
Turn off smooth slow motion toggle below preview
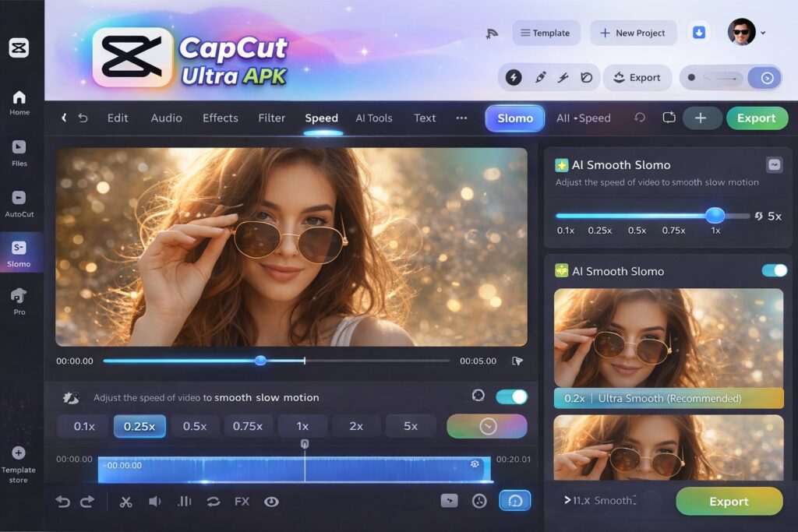pyautogui.click(x=511, y=396)
